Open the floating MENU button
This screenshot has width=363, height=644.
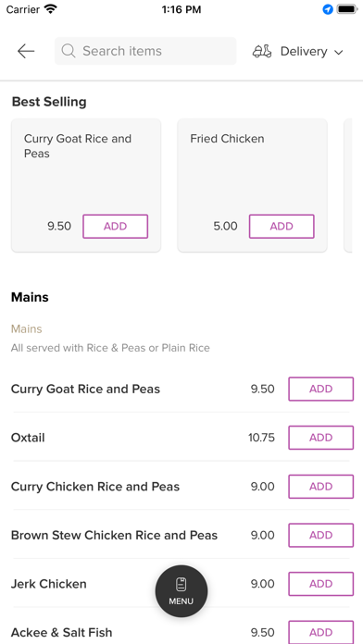181,591
